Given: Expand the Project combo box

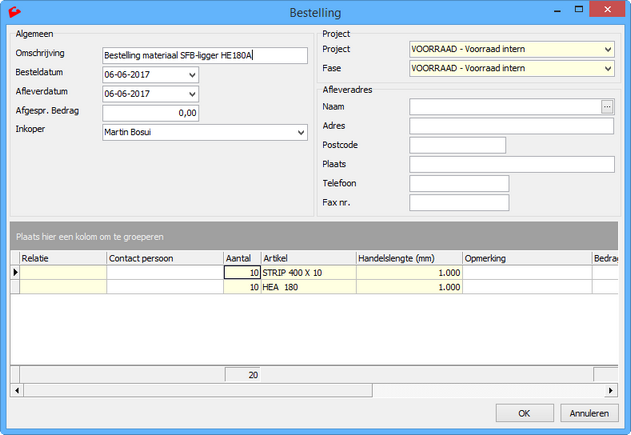Looking at the screenshot, I should [608, 49].
